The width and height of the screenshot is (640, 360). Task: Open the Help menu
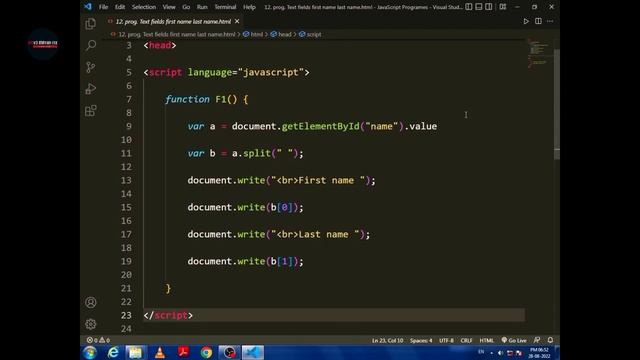(249, 7)
